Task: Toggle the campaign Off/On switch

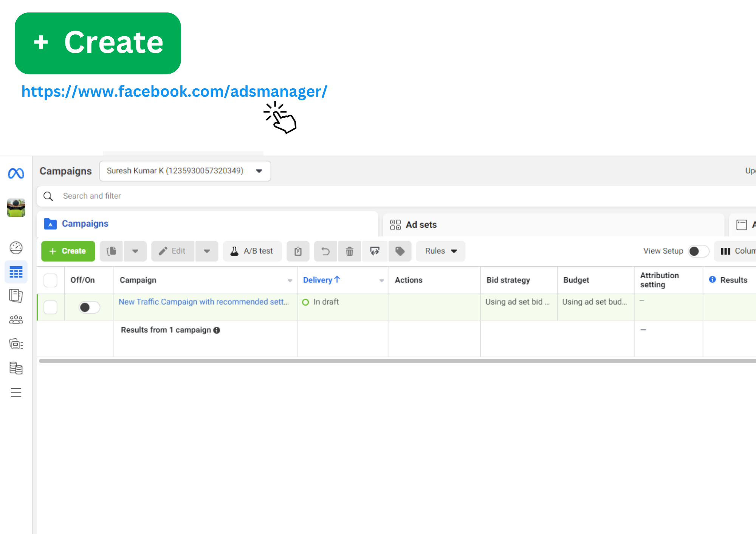Action: (x=89, y=307)
